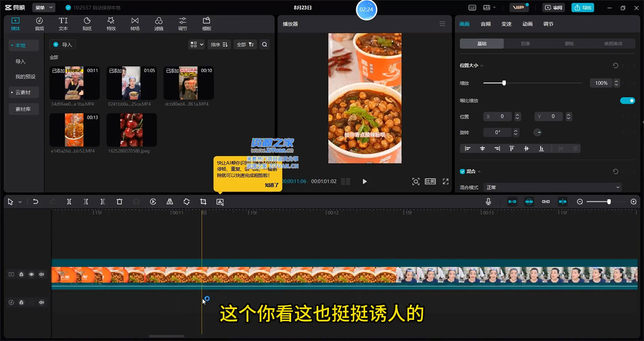Select the split clip tool
The width and height of the screenshot is (644, 341).
point(69,202)
